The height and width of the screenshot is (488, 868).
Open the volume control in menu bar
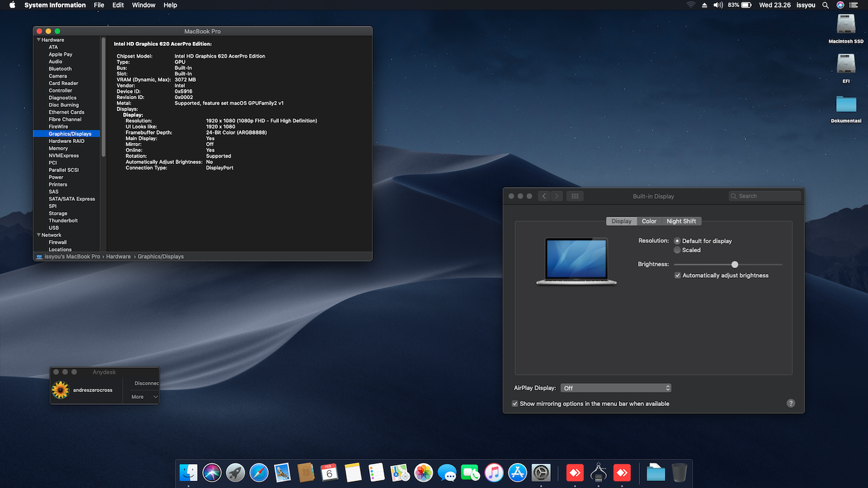click(718, 5)
